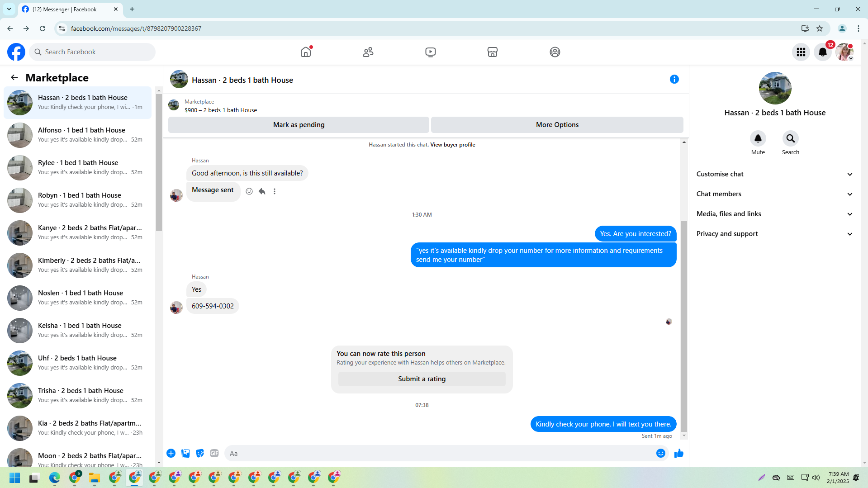Choose a sticker icon in composer

tap(200, 453)
